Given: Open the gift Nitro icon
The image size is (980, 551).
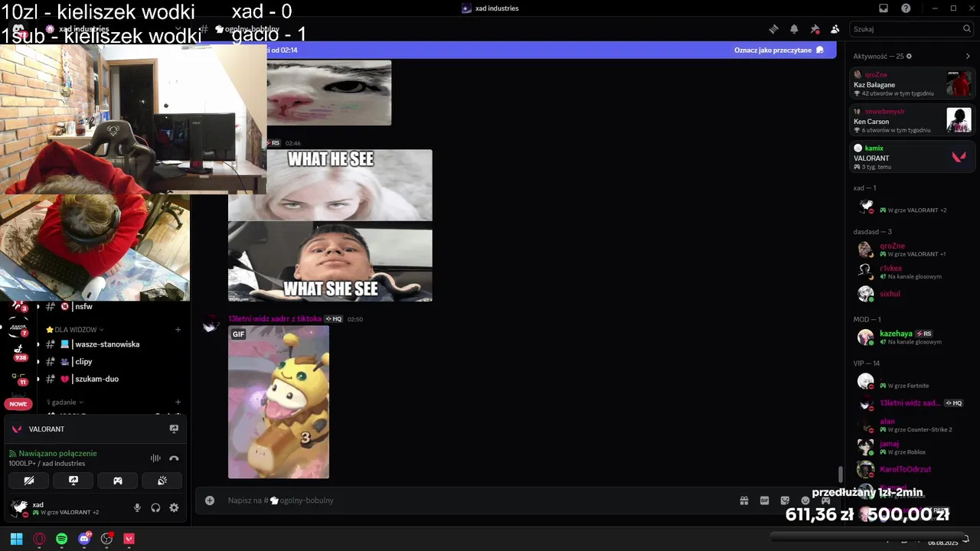Looking at the screenshot, I should (743, 500).
